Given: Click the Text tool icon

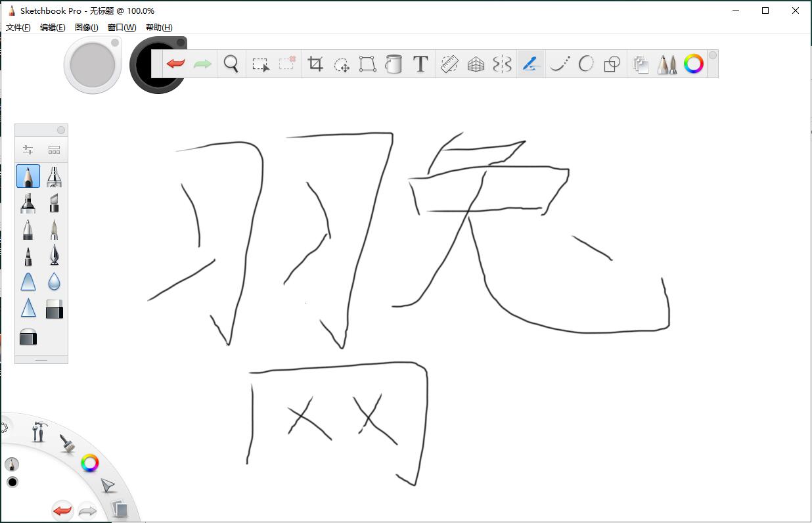Looking at the screenshot, I should pyautogui.click(x=420, y=64).
